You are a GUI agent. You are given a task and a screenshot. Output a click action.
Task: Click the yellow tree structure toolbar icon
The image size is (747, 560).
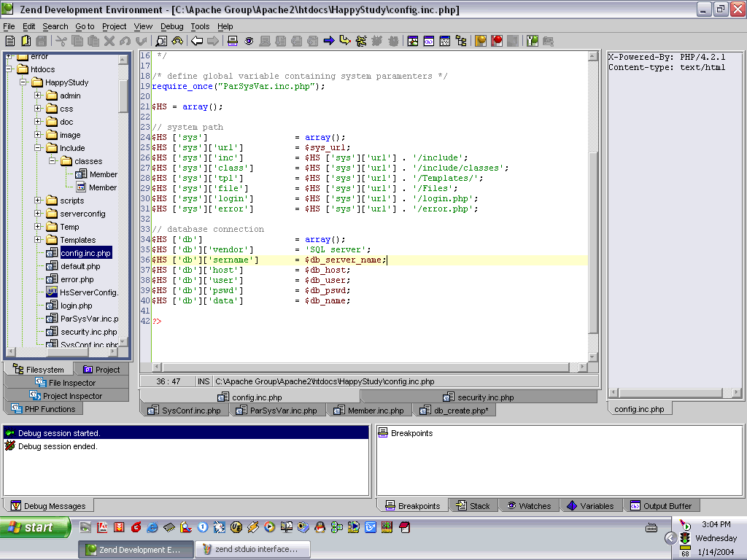click(x=461, y=41)
